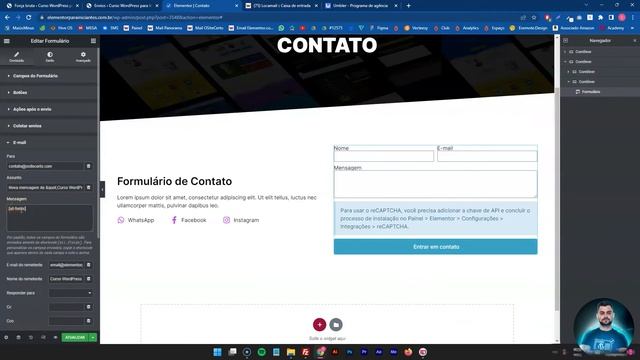Open save options arrow next to Atualizar

pyautogui.click(x=93, y=338)
